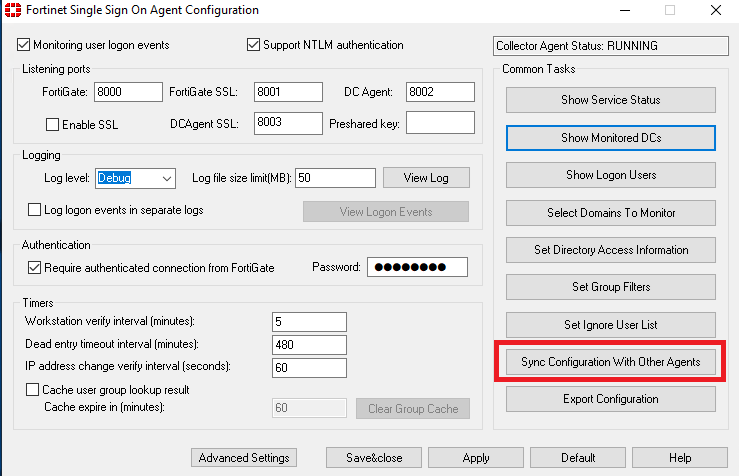The height and width of the screenshot is (476, 739).
Task: Close the Agent Configuration window
Action: point(715,10)
